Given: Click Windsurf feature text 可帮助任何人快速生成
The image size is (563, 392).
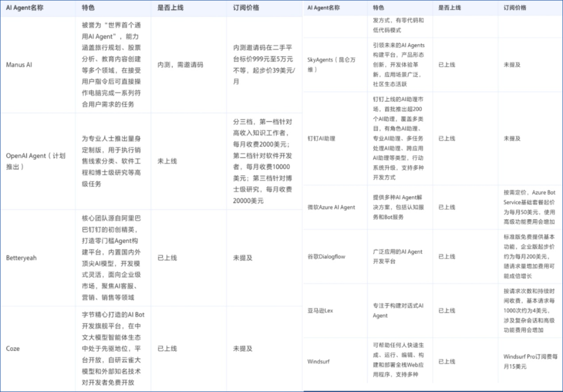Looking at the screenshot, I should [x=398, y=360].
